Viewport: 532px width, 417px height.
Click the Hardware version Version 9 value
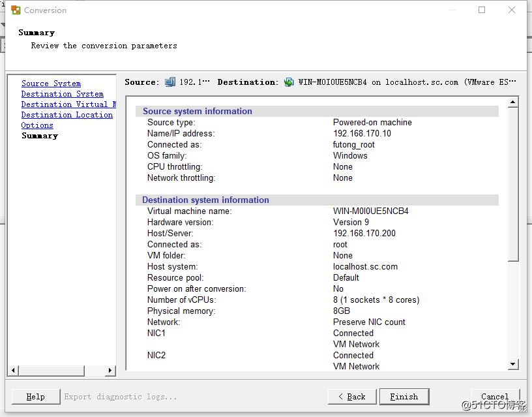(351, 222)
